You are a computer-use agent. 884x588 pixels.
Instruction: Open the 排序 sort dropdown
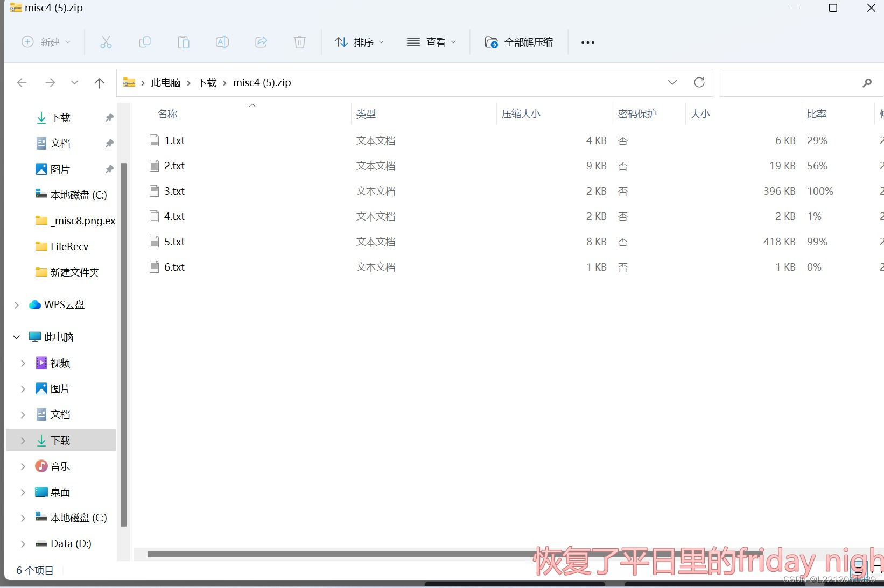(359, 42)
